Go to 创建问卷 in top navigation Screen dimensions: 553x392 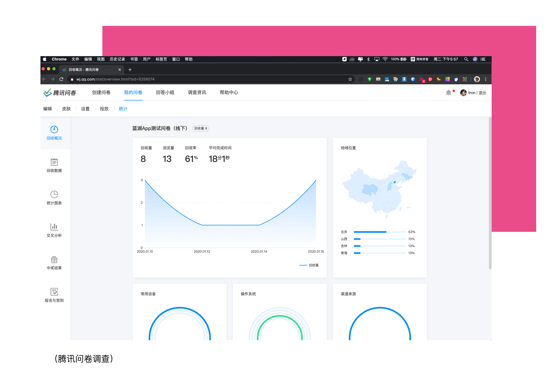[x=101, y=92]
